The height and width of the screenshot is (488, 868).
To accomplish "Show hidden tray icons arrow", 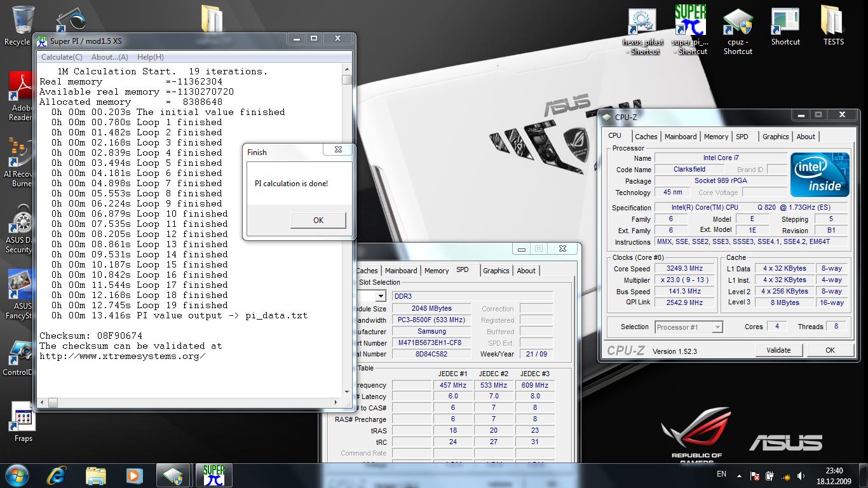I will 739,476.
